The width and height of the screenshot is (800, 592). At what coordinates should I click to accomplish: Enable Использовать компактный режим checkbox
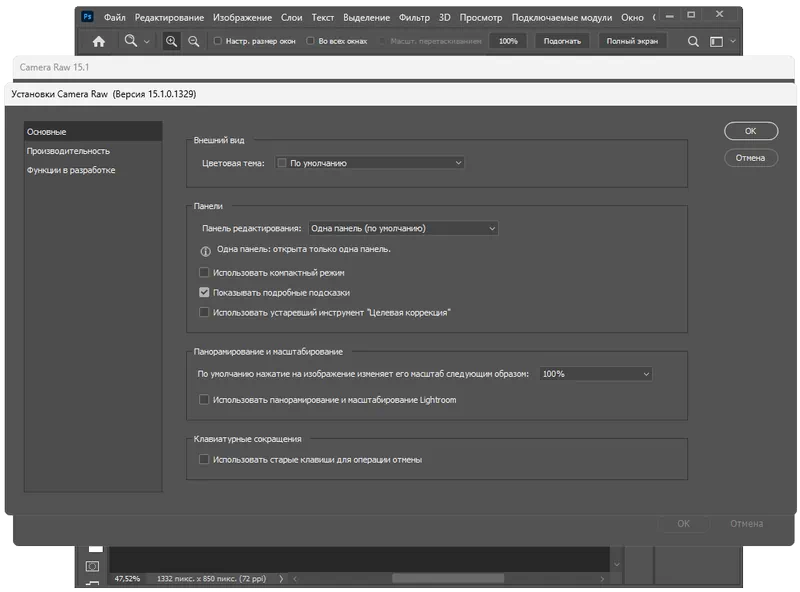[204, 273]
